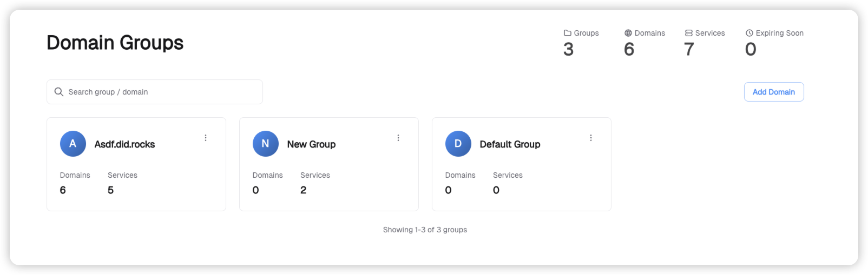This screenshot has width=868, height=275.
Task: Open the Default Group three-dot menu
Action: [591, 138]
